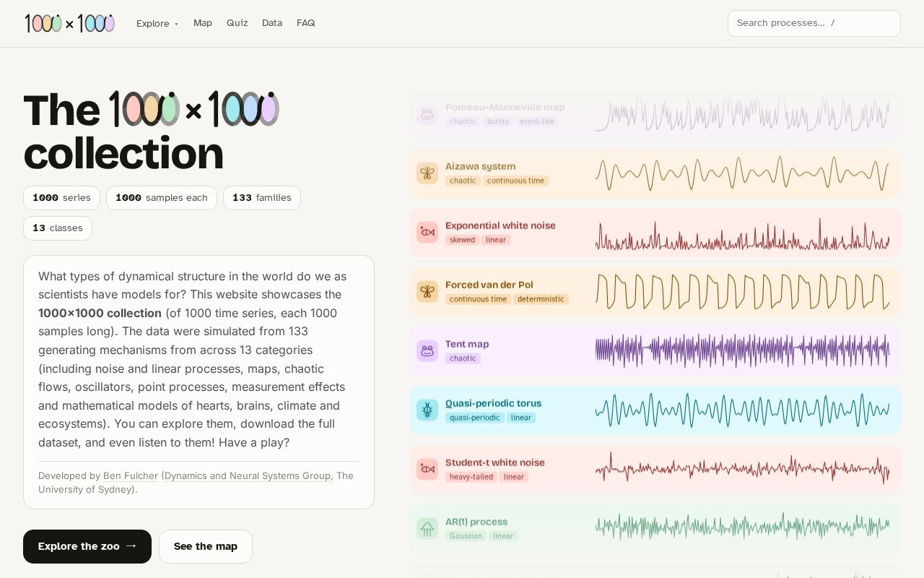Navigate to the Data page
Image resolution: width=924 pixels, height=578 pixels.
[272, 23]
